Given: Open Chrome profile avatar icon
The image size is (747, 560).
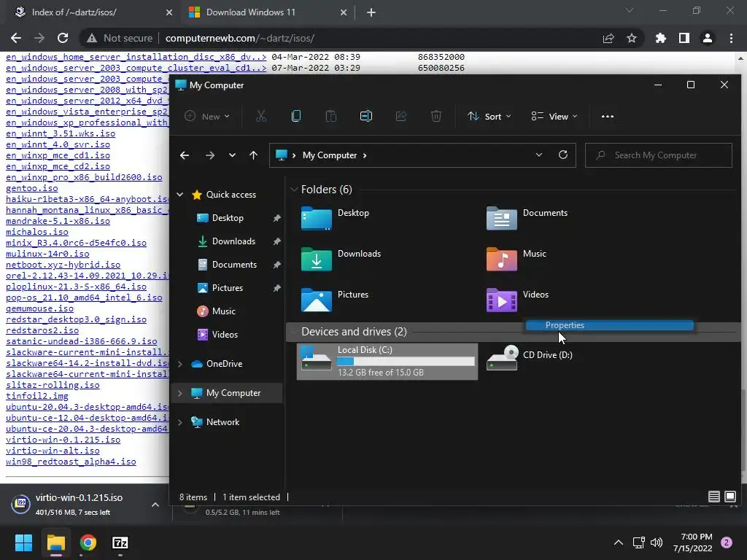Looking at the screenshot, I should [x=708, y=38].
